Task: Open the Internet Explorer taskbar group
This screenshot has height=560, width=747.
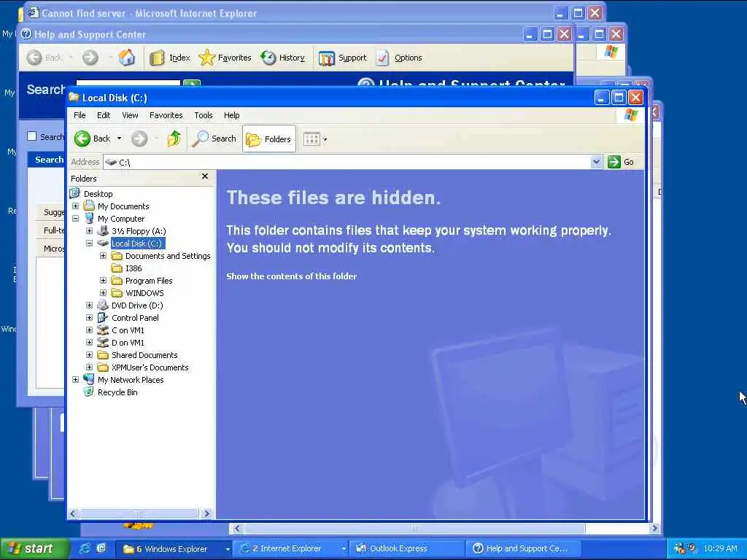Action: 292,548
